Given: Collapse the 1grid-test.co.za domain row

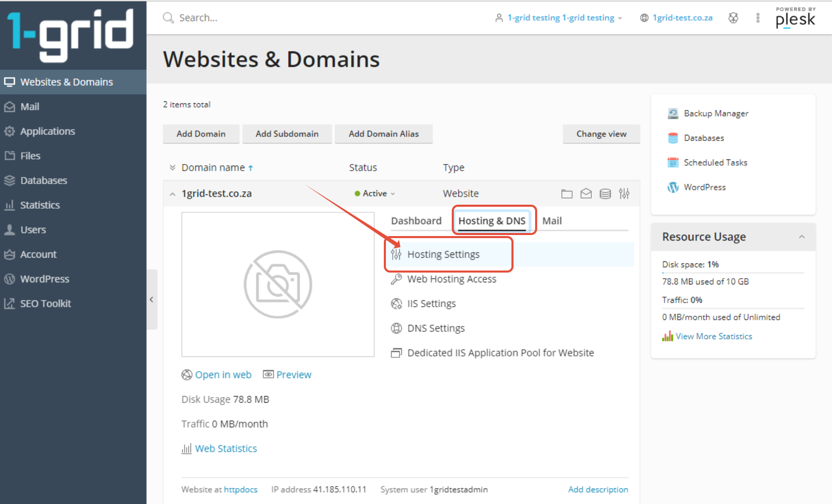Looking at the screenshot, I should 172,194.
